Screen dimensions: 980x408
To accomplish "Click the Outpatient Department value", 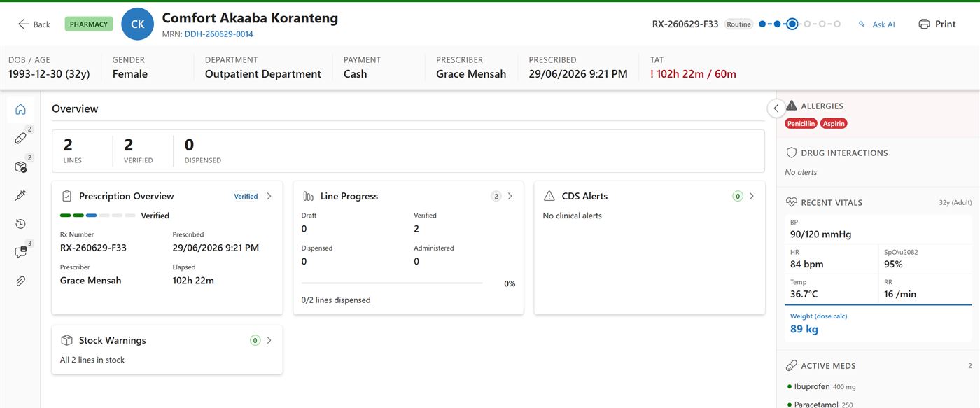I will coord(263,74).
